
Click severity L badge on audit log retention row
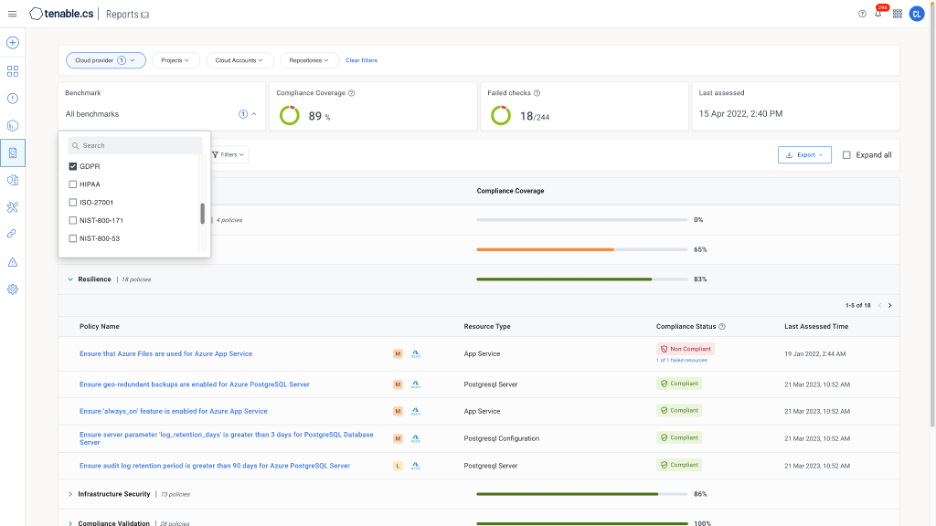tap(398, 466)
